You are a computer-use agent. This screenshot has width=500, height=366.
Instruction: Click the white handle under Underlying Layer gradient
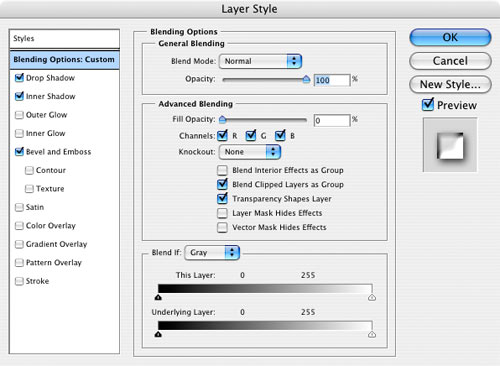pos(372,334)
